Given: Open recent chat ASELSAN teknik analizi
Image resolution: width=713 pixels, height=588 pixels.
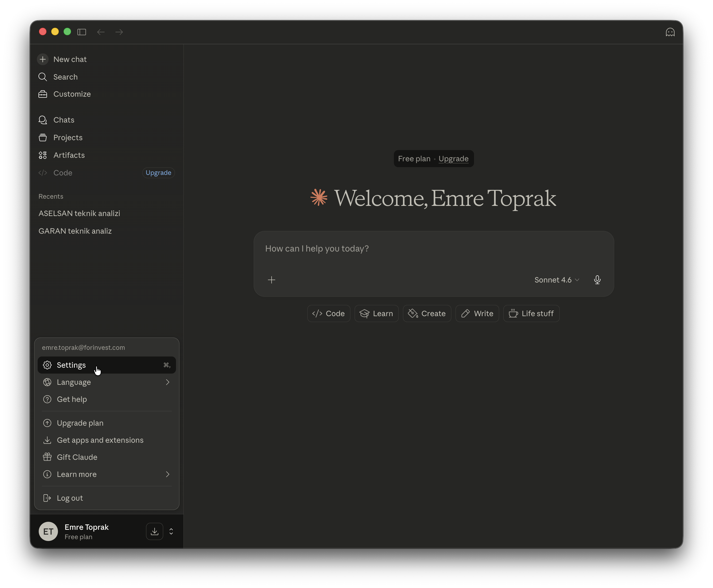Looking at the screenshot, I should pyautogui.click(x=79, y=213).
